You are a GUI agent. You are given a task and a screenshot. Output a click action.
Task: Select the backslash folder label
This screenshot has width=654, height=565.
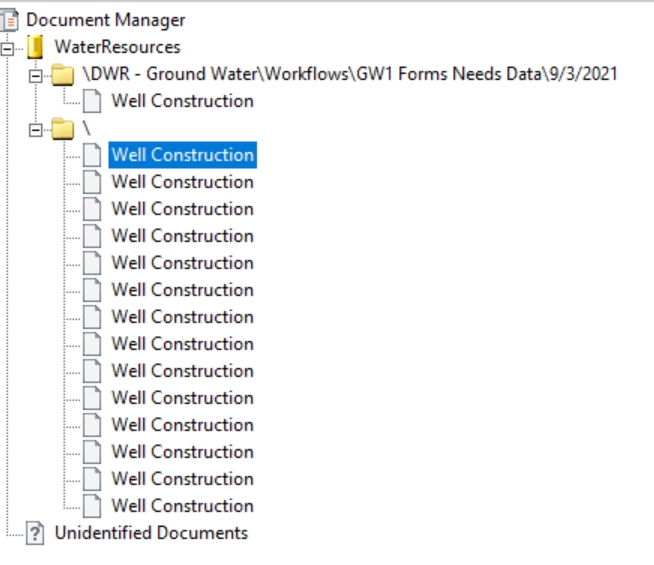point(86,128)
